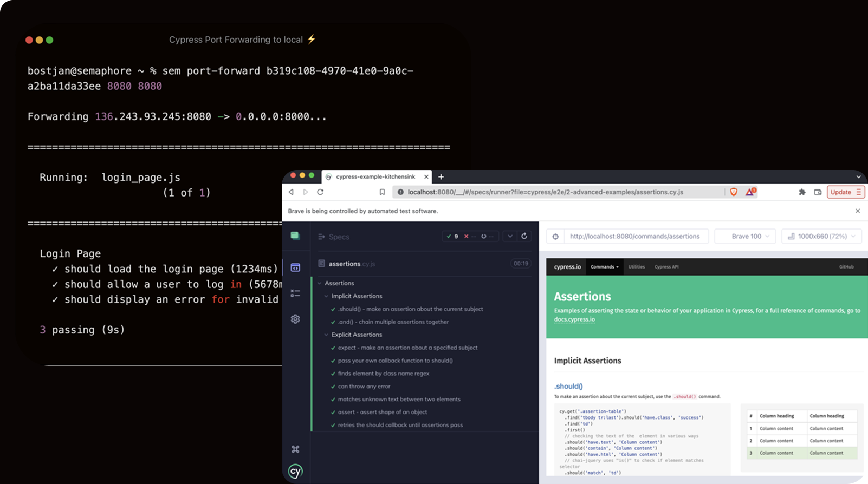This screenshot has width=868, height=484.
Task: Open the Runs list icon in Cypress sidebar
Action: tap(295, 293)
